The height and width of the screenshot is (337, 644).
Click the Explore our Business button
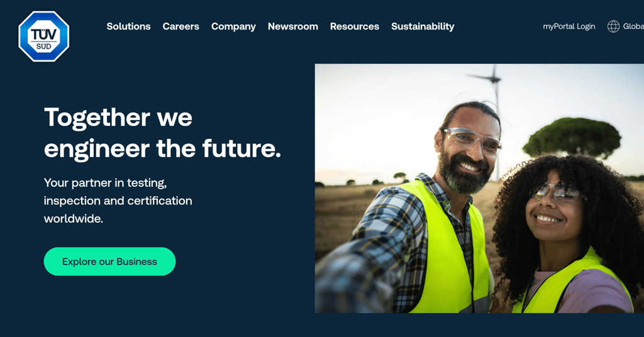click(x=109, y=262)
